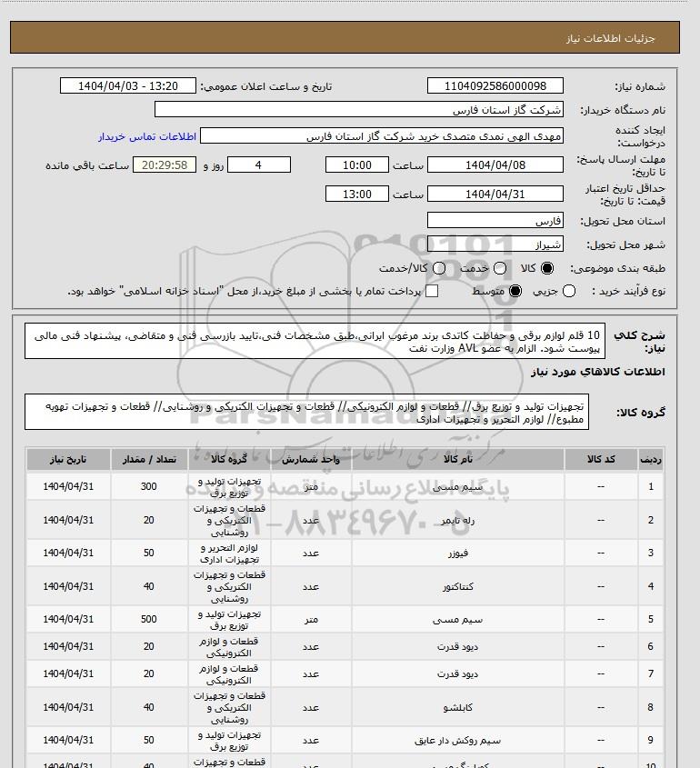Click the delivery province field فارس
The width and height of the screenshot is (700, 768).
[x=495, y=221]
